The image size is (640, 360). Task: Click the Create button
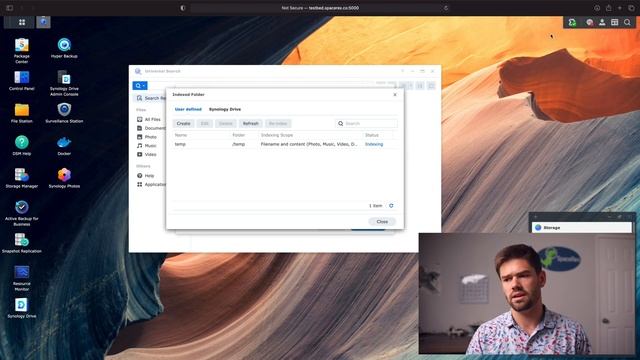(183, 123)
